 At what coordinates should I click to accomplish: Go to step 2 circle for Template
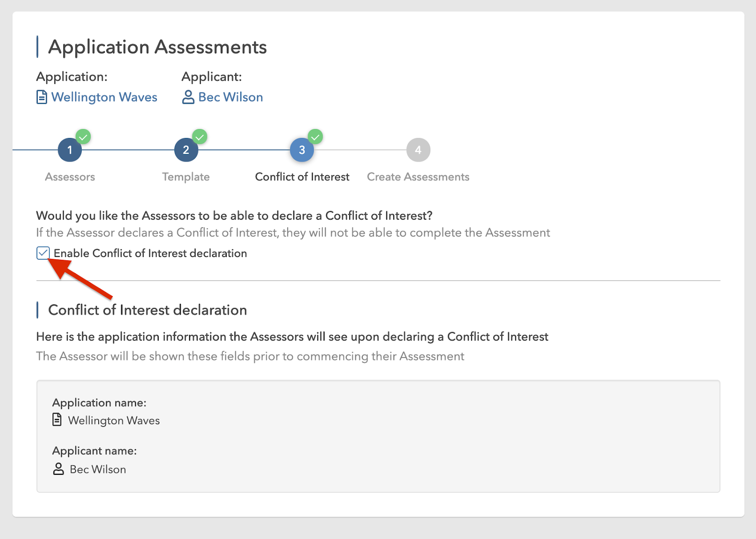click(186, 150)
